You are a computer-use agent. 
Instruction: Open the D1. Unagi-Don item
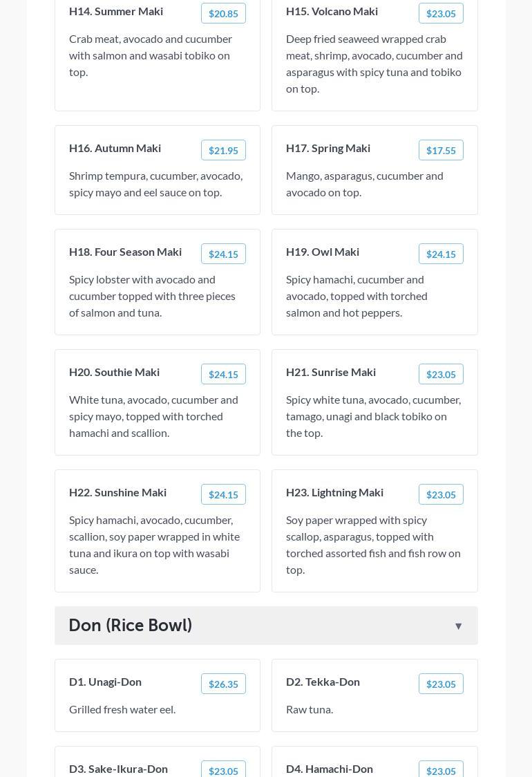click(105, 682)
